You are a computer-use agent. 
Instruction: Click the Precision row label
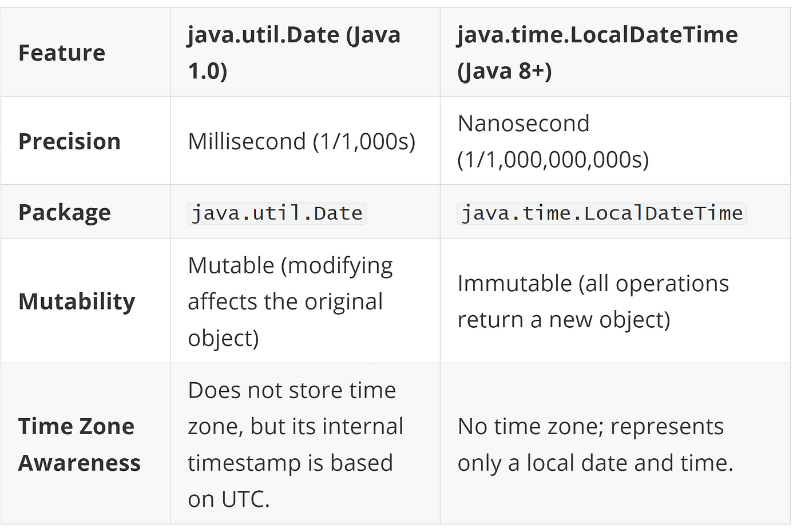(x=85, y=141)
